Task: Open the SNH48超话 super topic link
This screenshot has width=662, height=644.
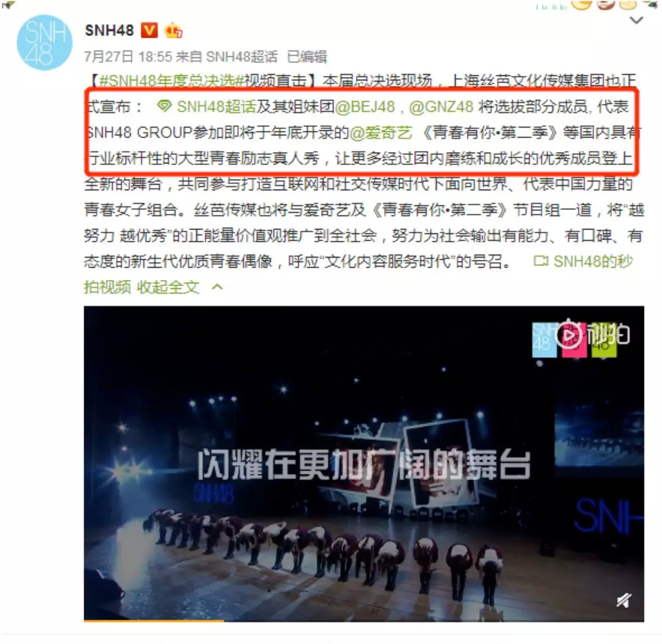Action: pos(216,107)
